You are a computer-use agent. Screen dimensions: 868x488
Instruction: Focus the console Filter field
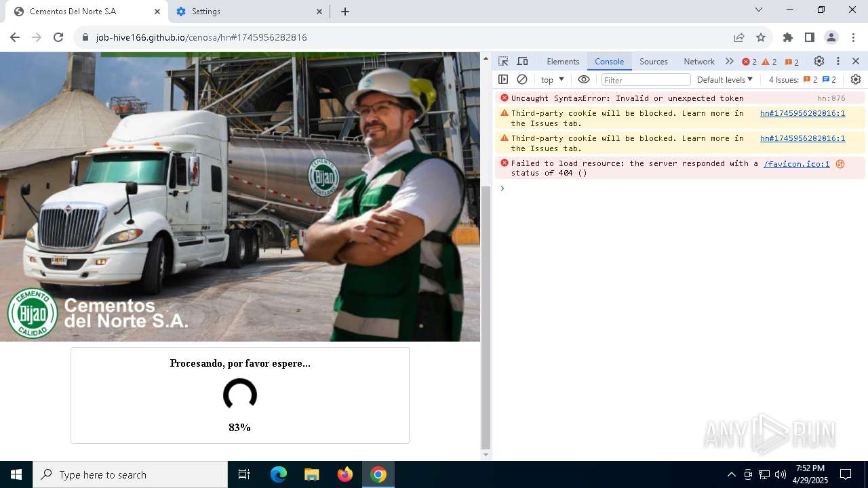[x=646, y=80]
